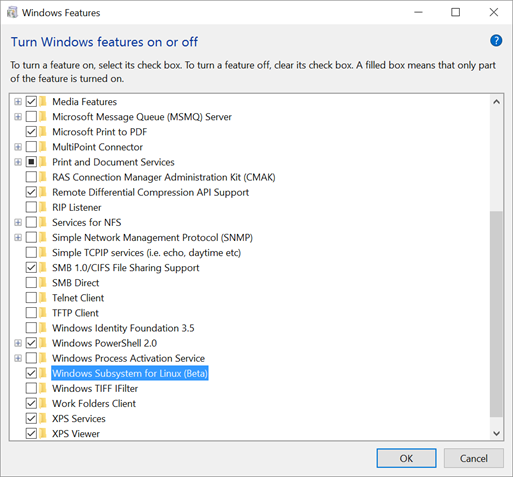
Task: Select the Microsoft Print to PDF item
Action: tap(99, 132)
